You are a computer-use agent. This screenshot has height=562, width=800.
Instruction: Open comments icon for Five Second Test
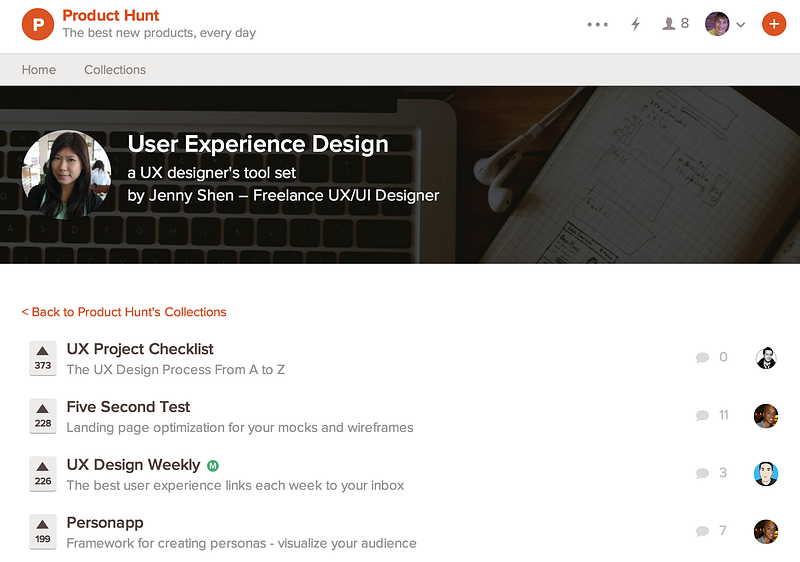point(703,416)
